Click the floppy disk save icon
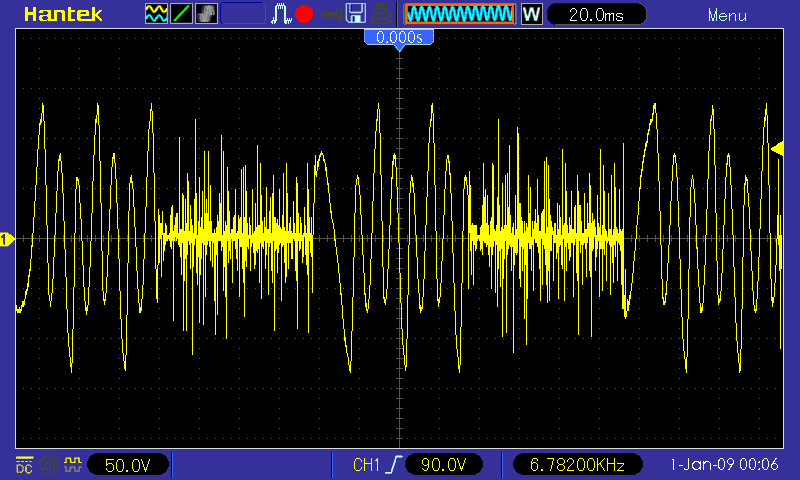The width and height of the screenshot is (800, 480). click(356, 14)
